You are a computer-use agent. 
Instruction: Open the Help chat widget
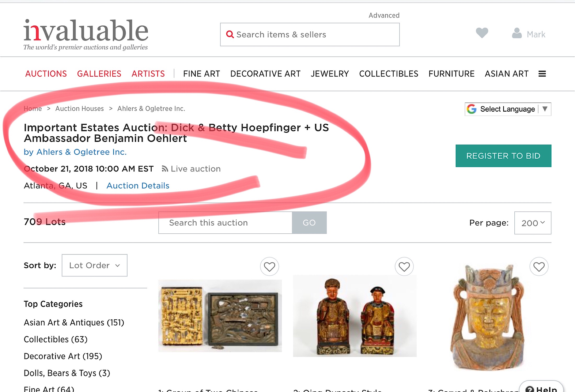541,389
